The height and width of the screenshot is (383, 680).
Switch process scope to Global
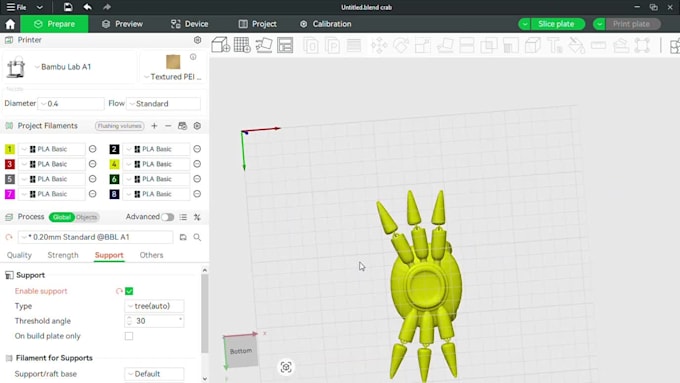pyautogui.click(x=62, y=217)
